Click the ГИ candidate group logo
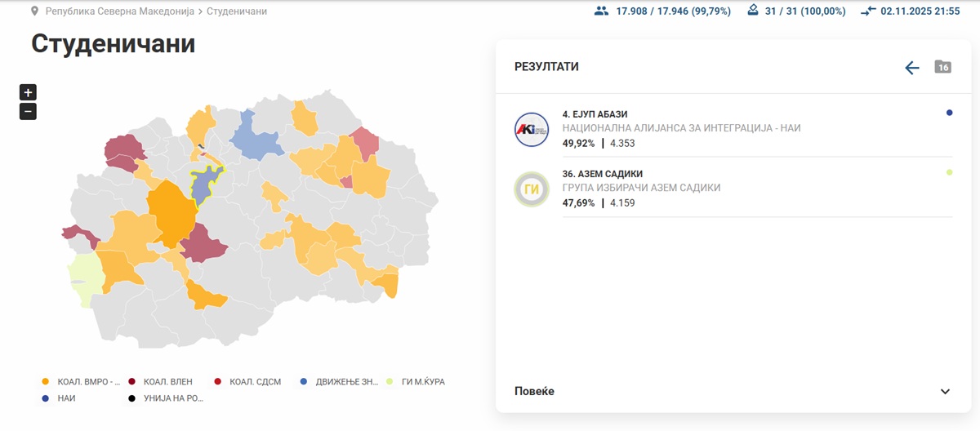The height and width of the screenshot is (431, 980). point(531,189)
